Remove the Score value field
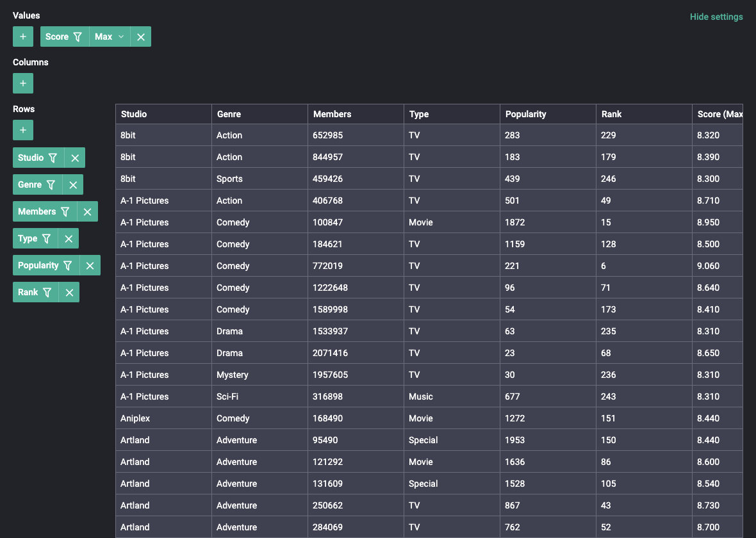Viewport: 756px width, 538px height. [141, 37]
